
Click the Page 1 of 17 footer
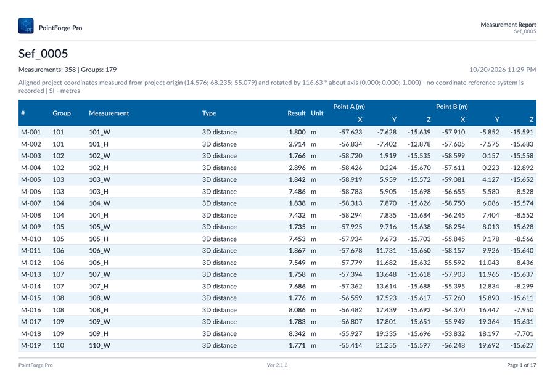pos(521,365)
